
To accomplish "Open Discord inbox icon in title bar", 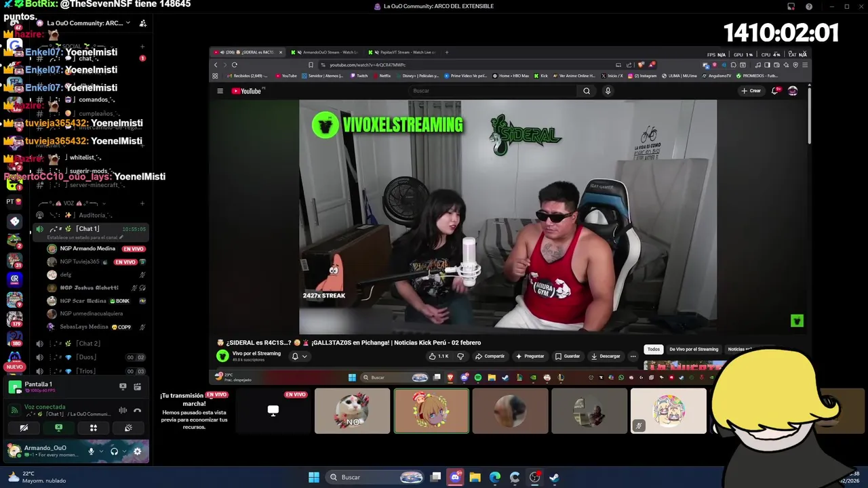I will 791,7.
